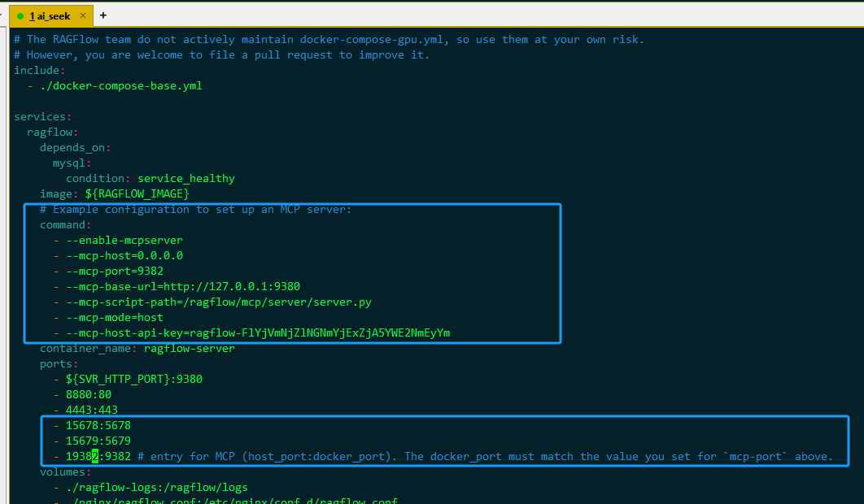Click the 'pull request' comment line
This screenshot has width=864, height=504.
221,55
